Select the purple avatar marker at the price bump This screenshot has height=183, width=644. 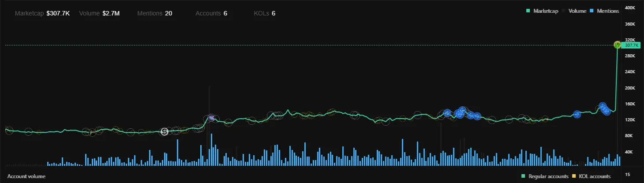(x=211, y=118)
